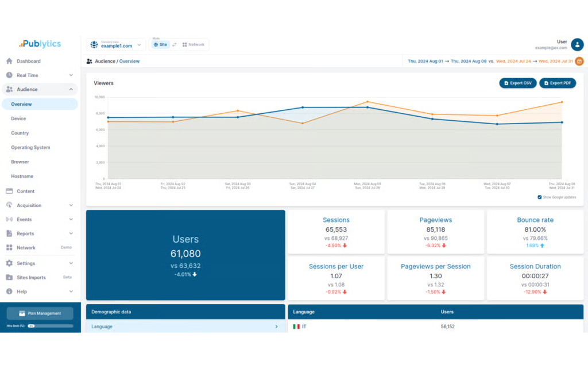Click the Sites Imports folder icon
Screen dimensions: 588x368
9,277
